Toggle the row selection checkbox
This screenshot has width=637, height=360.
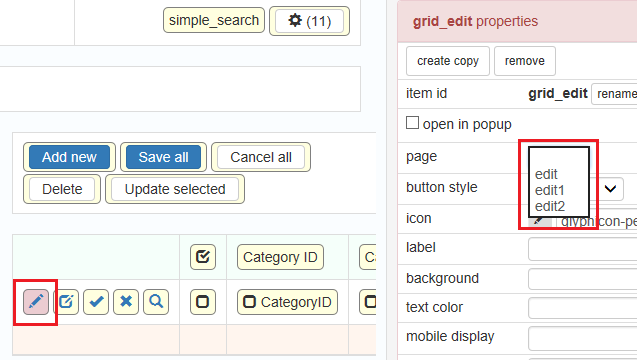[203, 302]
